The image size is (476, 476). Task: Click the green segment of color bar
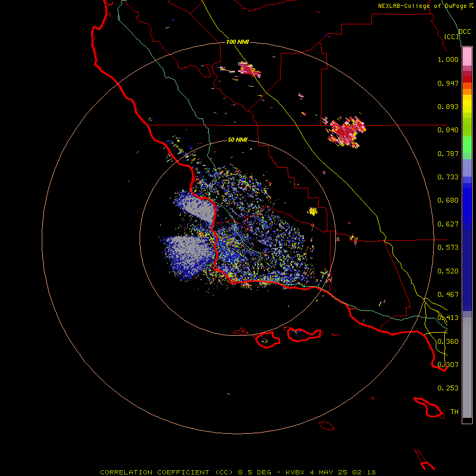467,144
